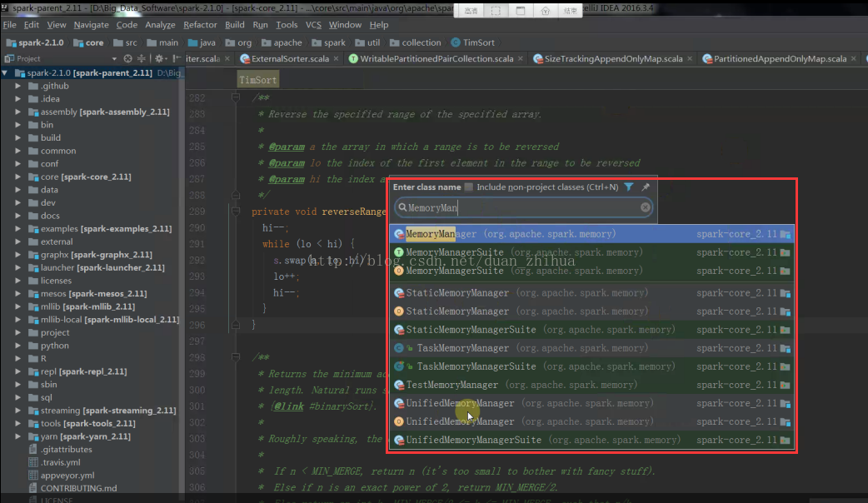Click the pin icon in class search popup

(646, 187)
